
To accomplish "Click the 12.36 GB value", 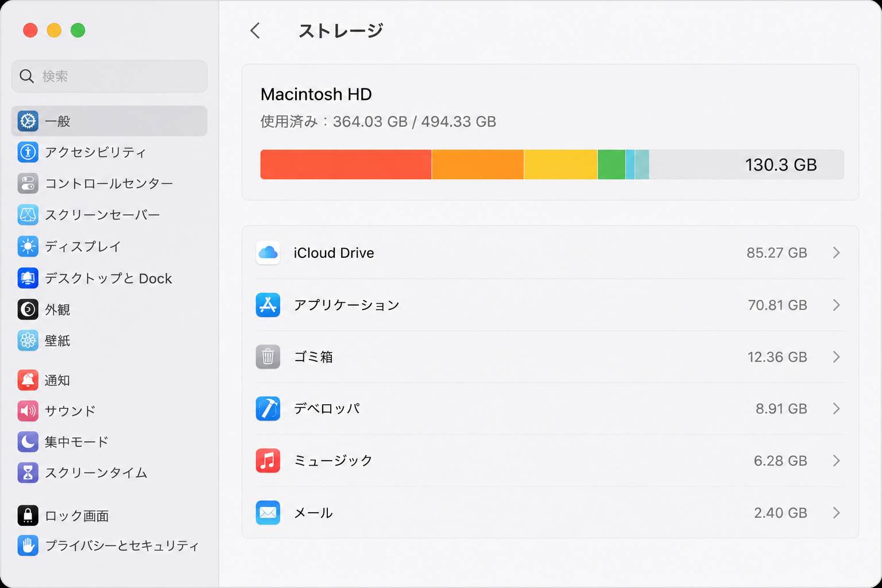I will (x=777, y=357).
